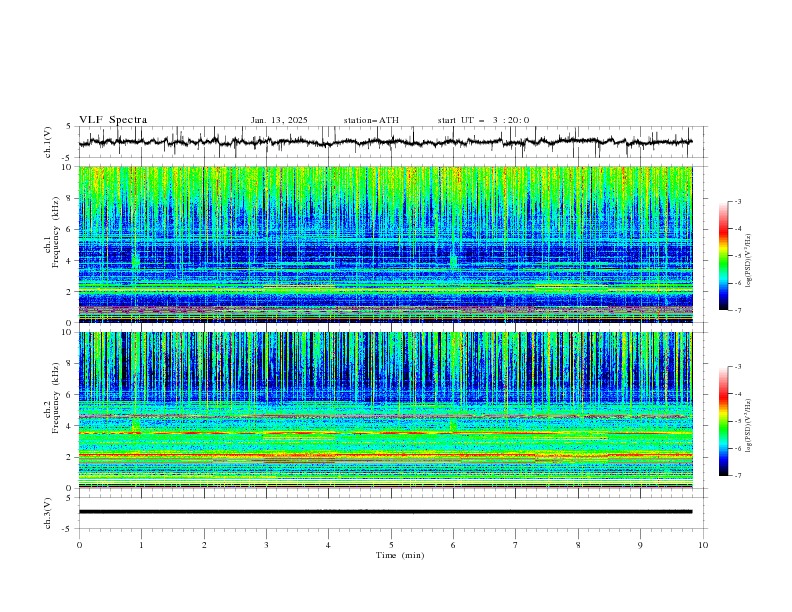Click the ch.1 "Frequency (kHz)" axis label
The image size is (792, 612).
(56, 230)
